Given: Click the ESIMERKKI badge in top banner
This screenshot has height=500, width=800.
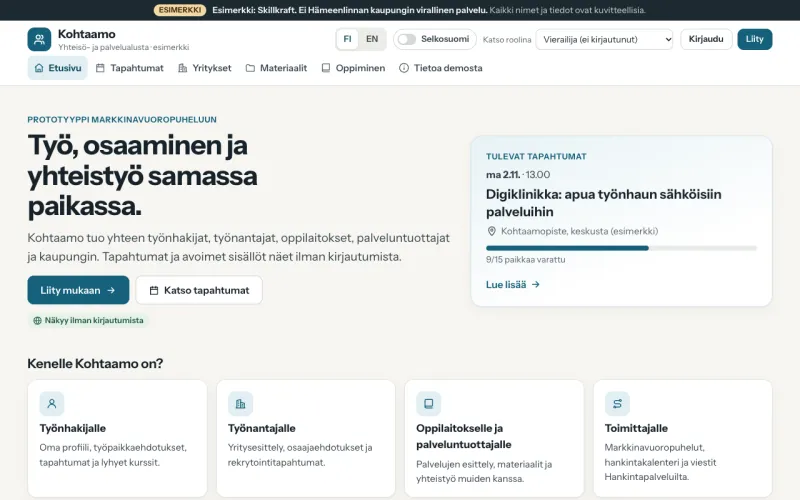Looking at the screenshot, I should (x=180, y=10).
